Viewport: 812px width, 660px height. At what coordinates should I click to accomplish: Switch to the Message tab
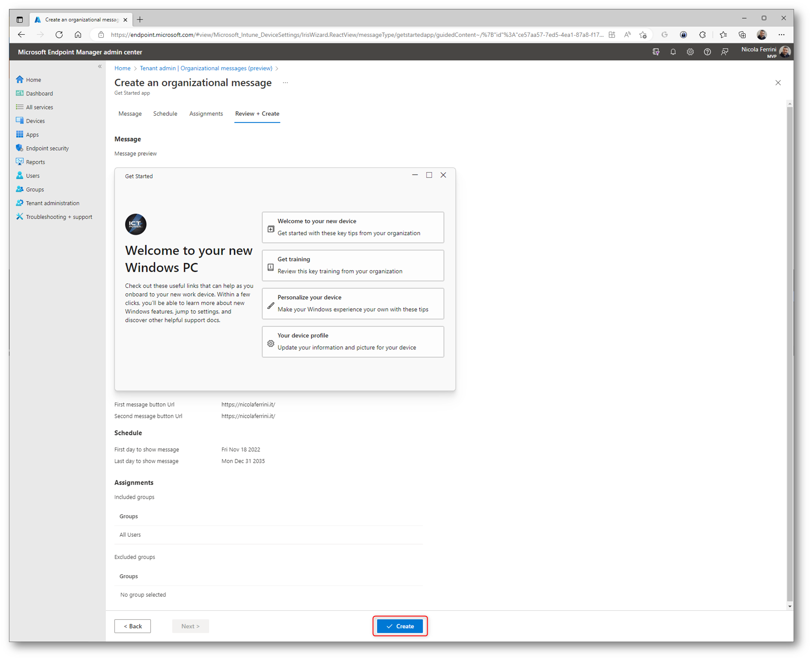pos(130,114)
